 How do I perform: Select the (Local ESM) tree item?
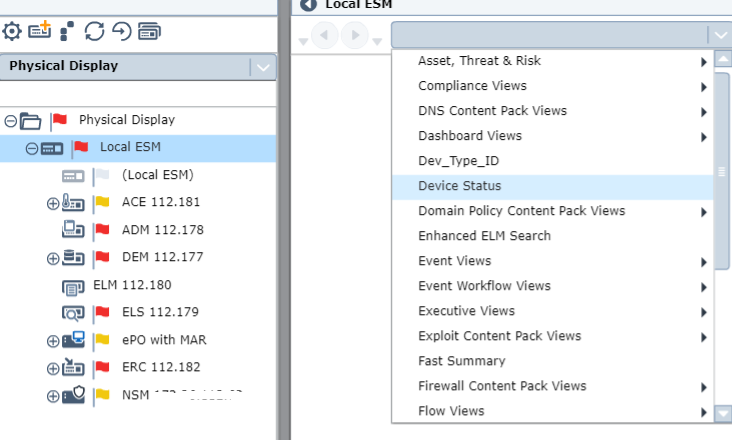tap(157, 175)
